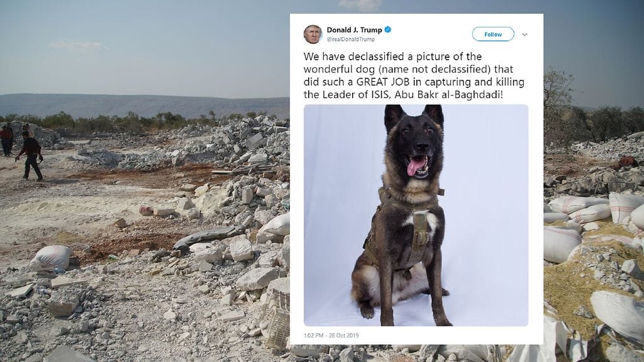Click the Follow button

tap(493, 35)
